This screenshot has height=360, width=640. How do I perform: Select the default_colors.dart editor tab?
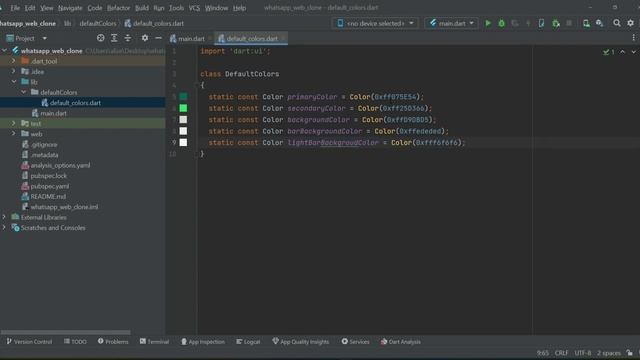click(251, 38)
